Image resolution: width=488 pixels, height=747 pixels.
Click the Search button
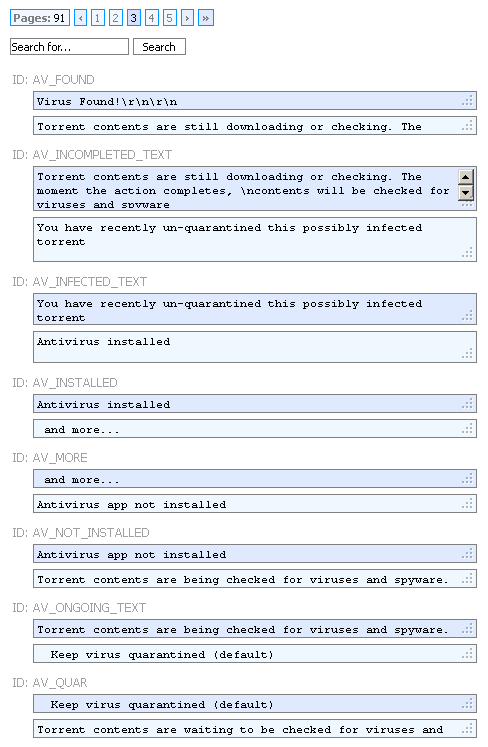[x=159, y=47]
